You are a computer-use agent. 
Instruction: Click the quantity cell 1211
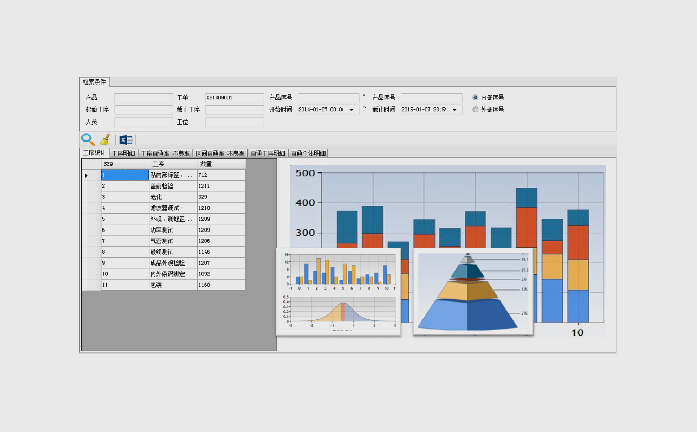221,186
